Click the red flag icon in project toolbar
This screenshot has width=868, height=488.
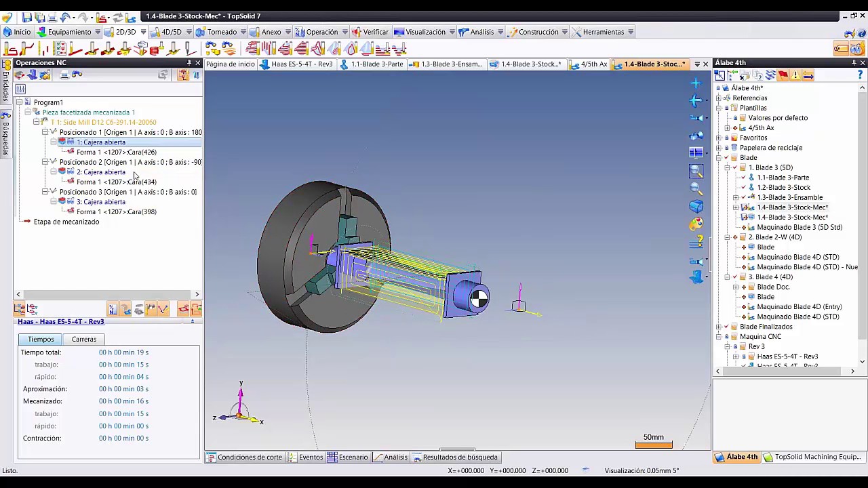click(x=783, y=76)
